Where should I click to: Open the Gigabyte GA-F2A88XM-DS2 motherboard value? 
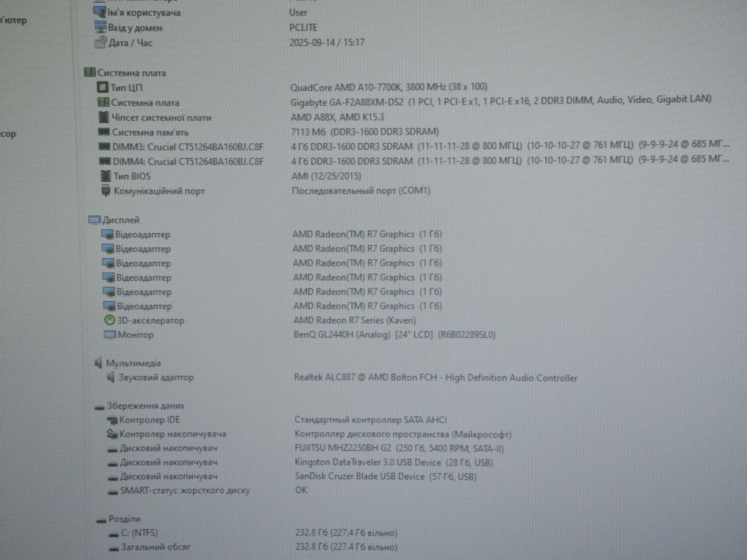[501, 100]
